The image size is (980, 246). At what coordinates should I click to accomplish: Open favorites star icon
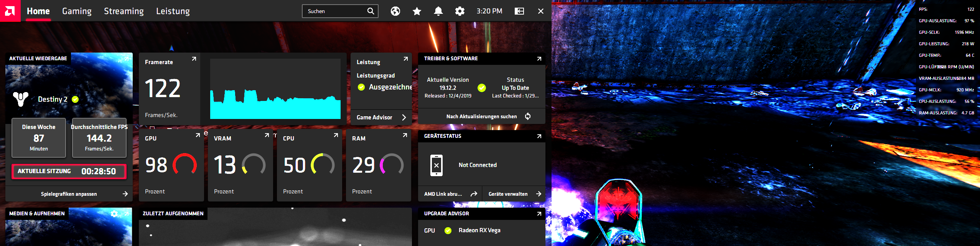click(417, 11)
